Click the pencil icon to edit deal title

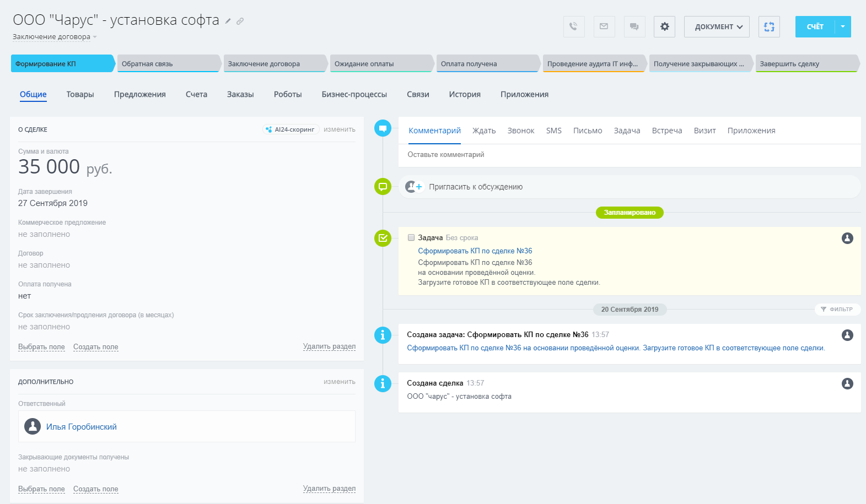pyautogui.click(x=228, y=21)
